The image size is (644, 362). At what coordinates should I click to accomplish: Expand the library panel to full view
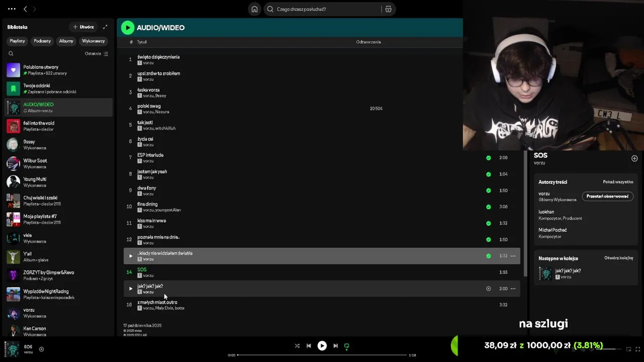105,27
